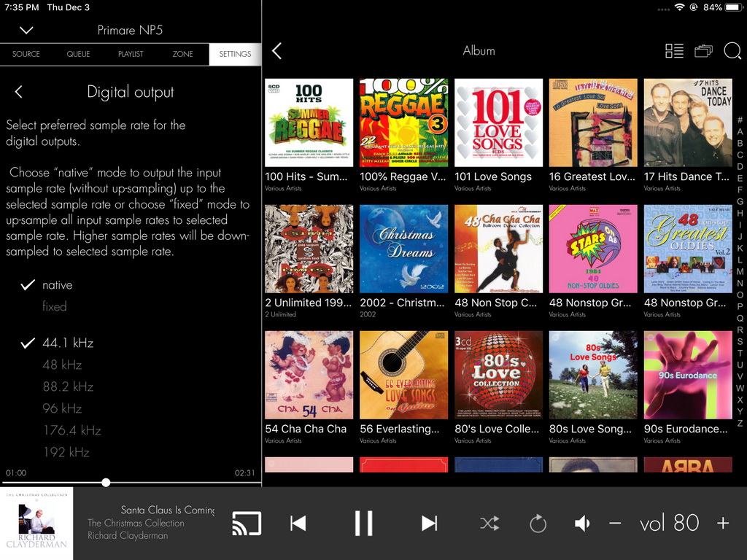Screen dimensions: 747x560
Task: Choose the 176.4 kHz sample rate
Action: (72, 430)
